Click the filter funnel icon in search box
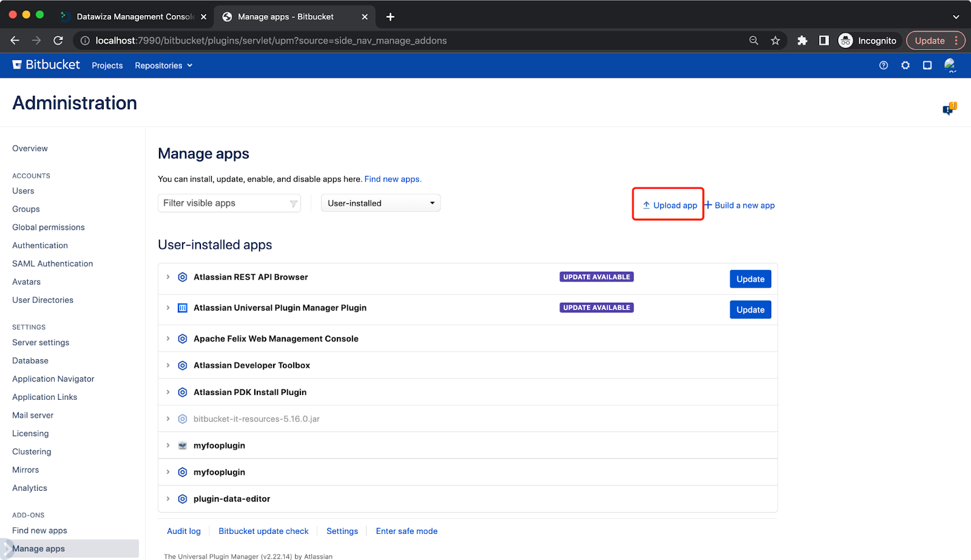This screenshot has height=560, width=971. [294, 204]
